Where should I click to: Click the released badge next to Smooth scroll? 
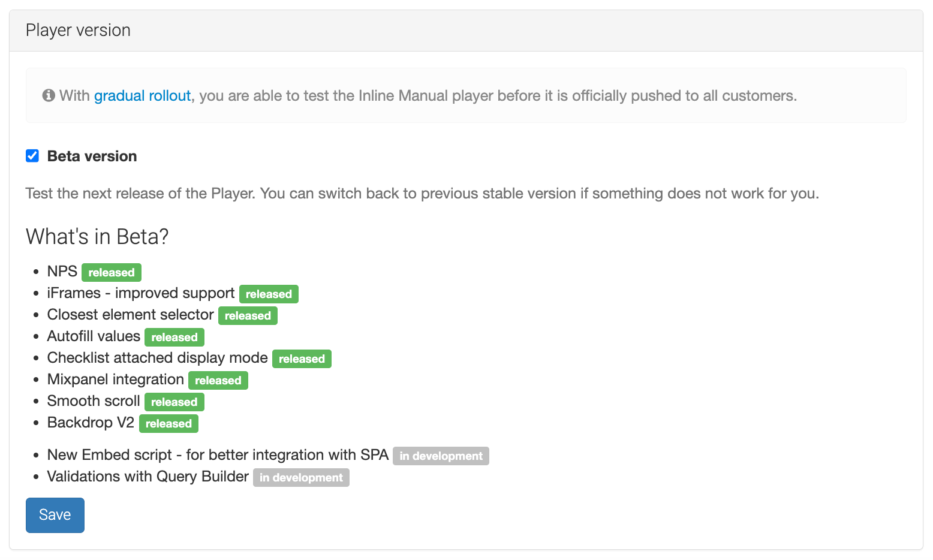(x=174, y=402)
